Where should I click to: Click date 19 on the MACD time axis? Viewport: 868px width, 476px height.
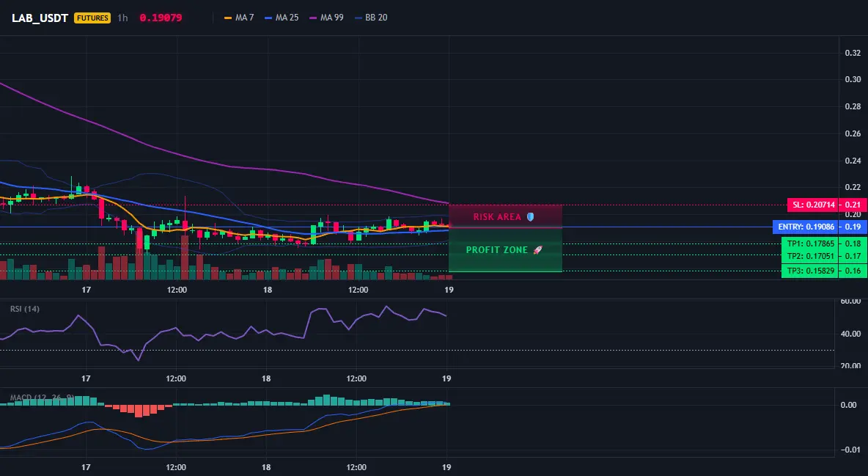(446, 467)
